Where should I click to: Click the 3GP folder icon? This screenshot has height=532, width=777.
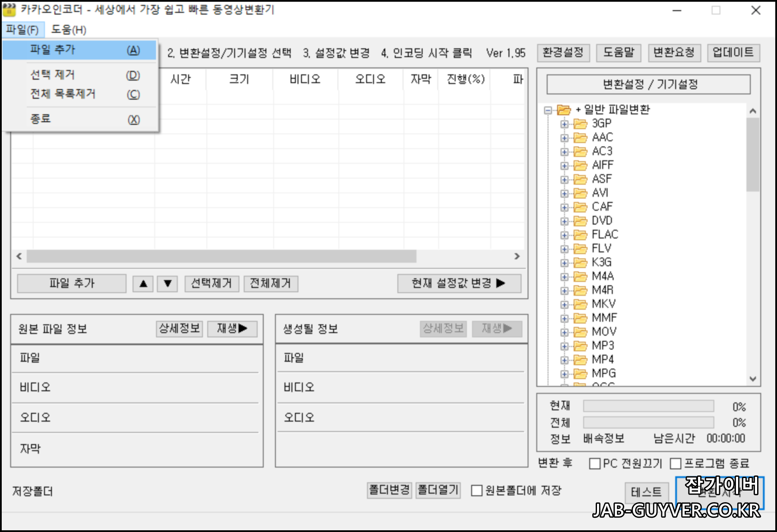tap(580, 124)
